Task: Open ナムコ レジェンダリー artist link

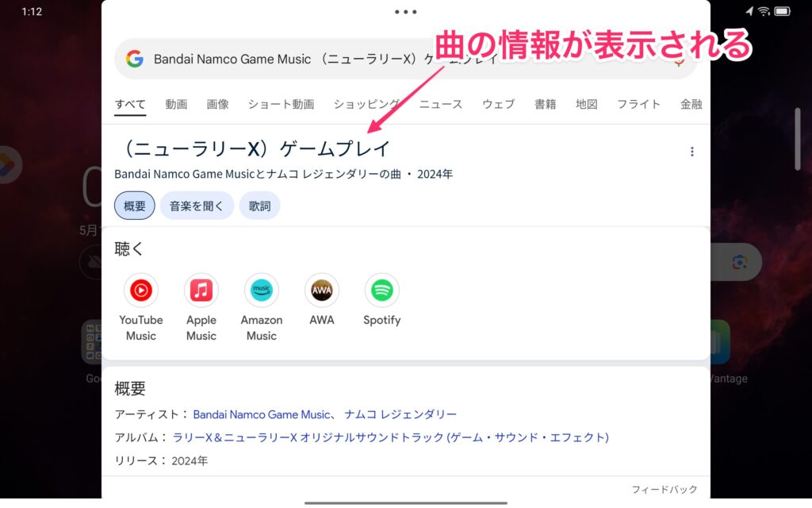Action: pyautogui.click(x=400, y=414)
